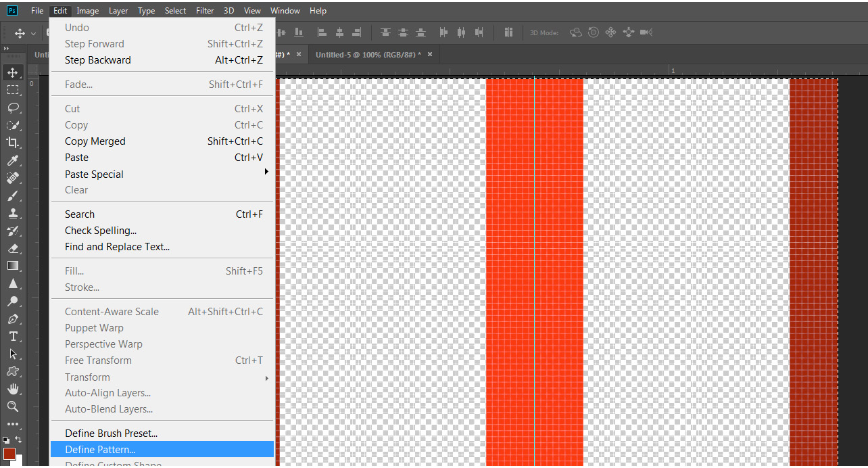Click align horizontal centers icon
The width and height of the screenshot is (868, 468).
click(x=339, y=32)
